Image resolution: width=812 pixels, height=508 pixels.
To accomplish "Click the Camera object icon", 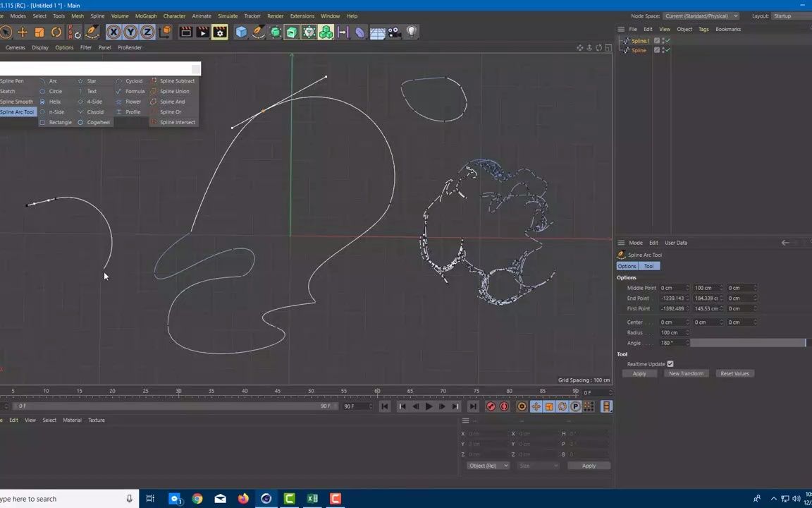I will coord(395,32).
